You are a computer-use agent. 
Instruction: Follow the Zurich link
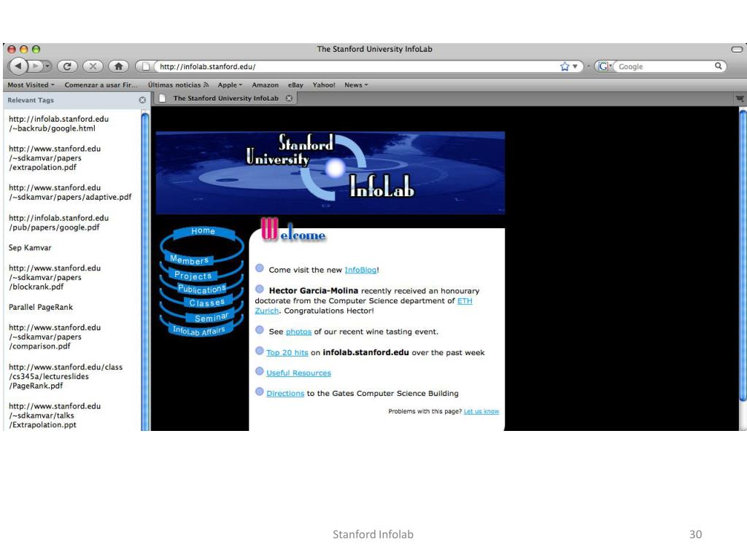(x=267, y=311)
